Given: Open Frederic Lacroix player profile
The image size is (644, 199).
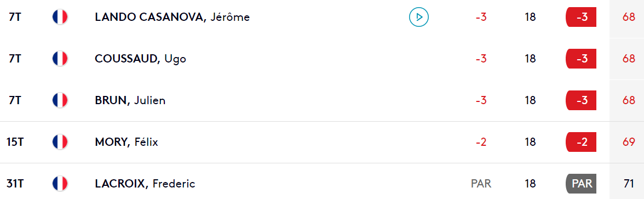Looking at the screenshot, I should (x=145, y=183).
